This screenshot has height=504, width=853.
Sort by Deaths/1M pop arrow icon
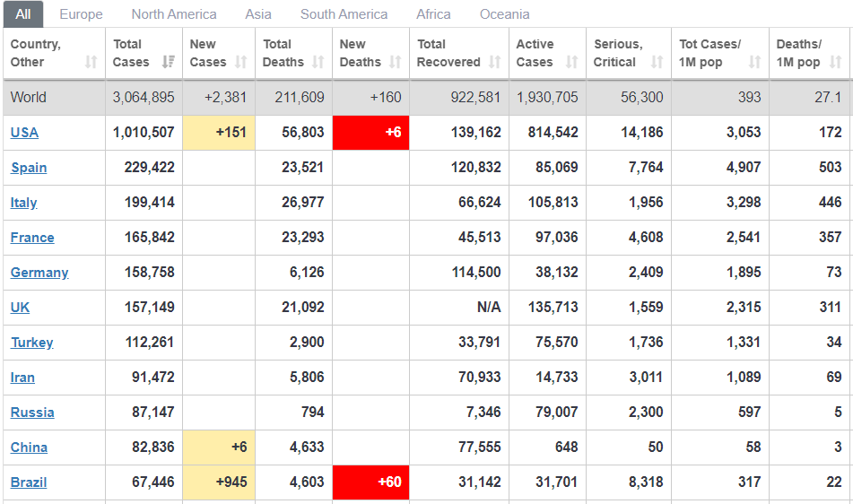(836, 62)
